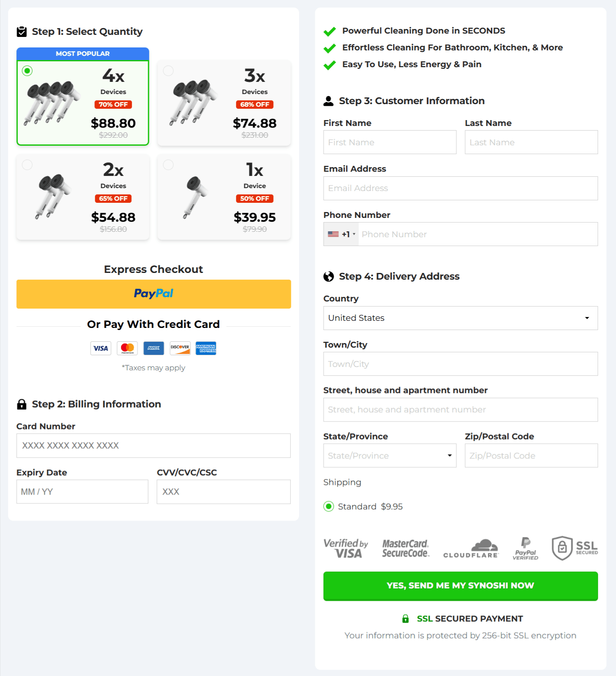Expand the State/Province dropdown
The image size is (616, 676).
tap(389, 456)
